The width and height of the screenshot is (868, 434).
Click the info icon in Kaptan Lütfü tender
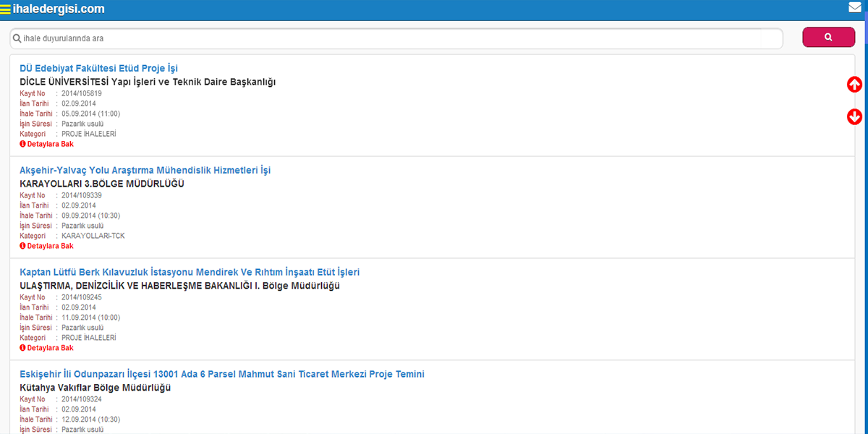[22, 348]
